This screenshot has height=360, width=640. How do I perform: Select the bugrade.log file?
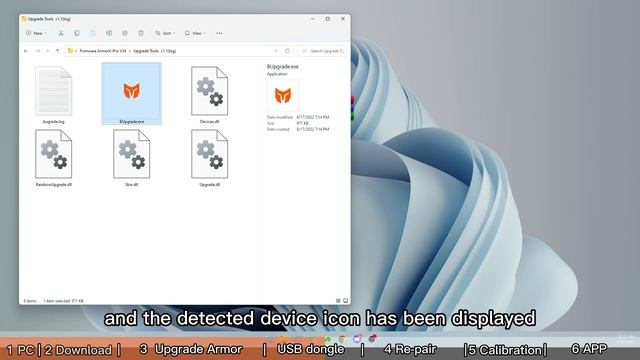tap(53, 95)
